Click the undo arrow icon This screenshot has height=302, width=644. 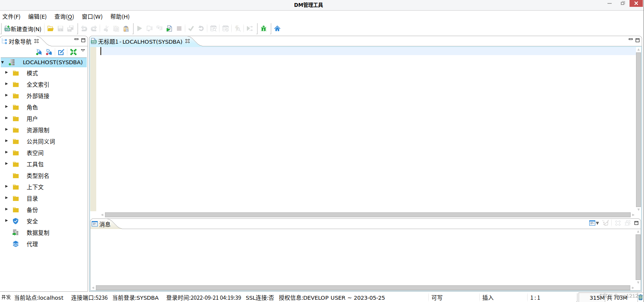pos(84,28)
